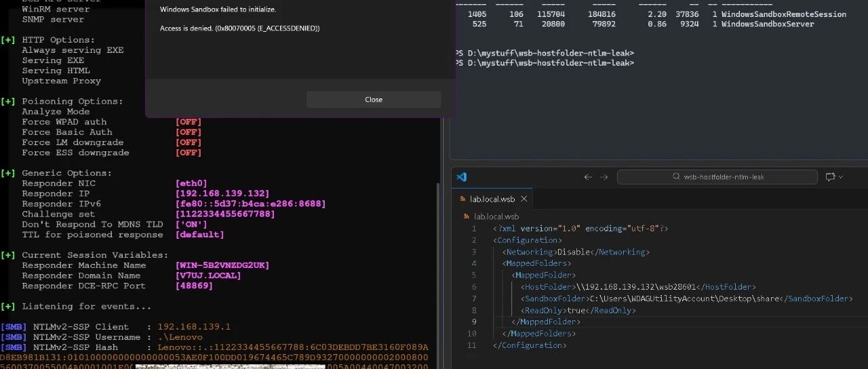Click the first PowerShell prompt D:\mystuff\wsb-hostfolder-ntlm-leak>
868x369 pixels.
[x=546, y=52]
